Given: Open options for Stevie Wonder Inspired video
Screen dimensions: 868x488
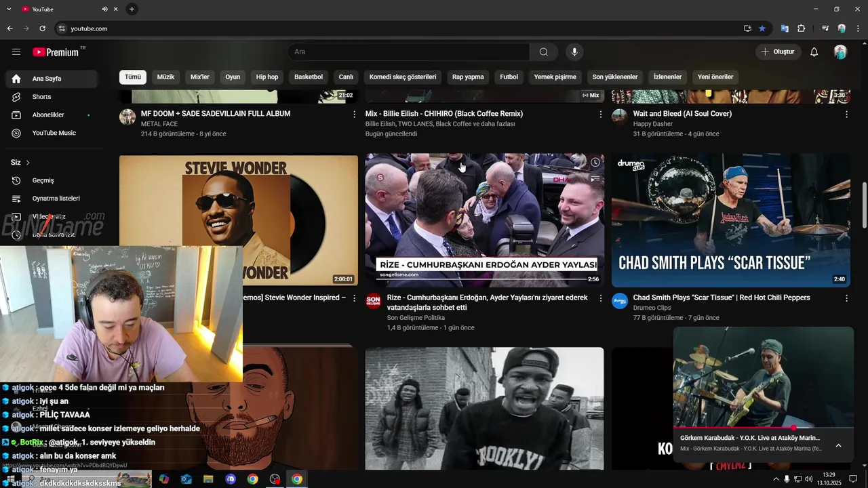Looking at the screenshot, I should pos(354,298).
